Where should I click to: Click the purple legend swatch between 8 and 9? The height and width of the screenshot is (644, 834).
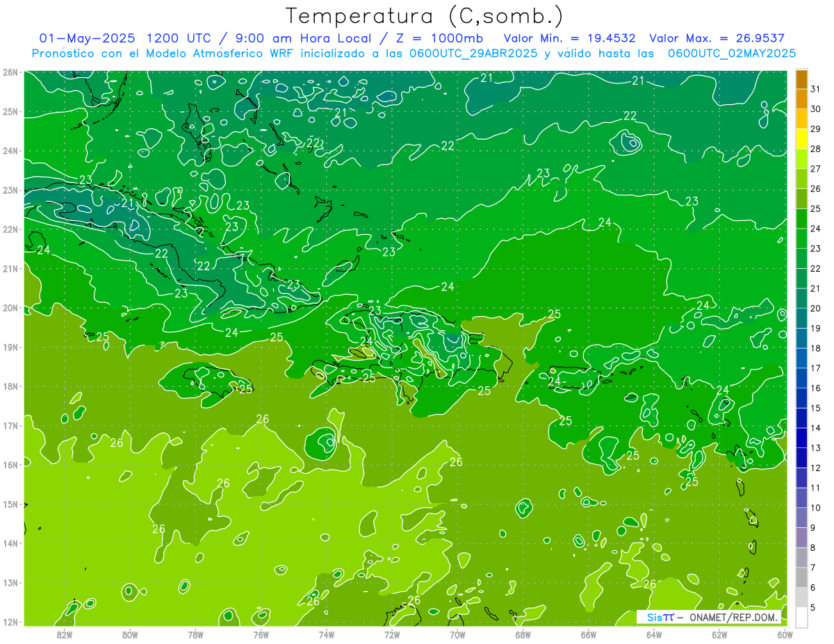click(x=801, y=538)
